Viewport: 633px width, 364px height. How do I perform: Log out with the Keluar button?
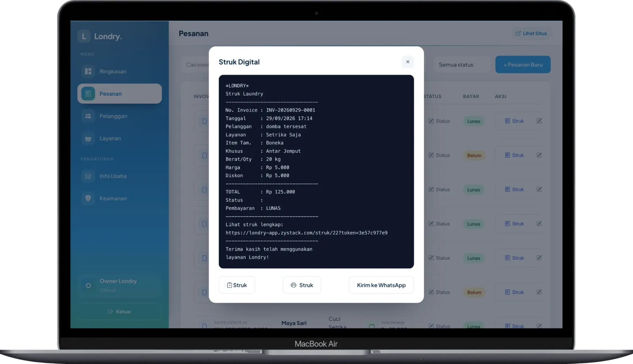[x=119, y=311]
